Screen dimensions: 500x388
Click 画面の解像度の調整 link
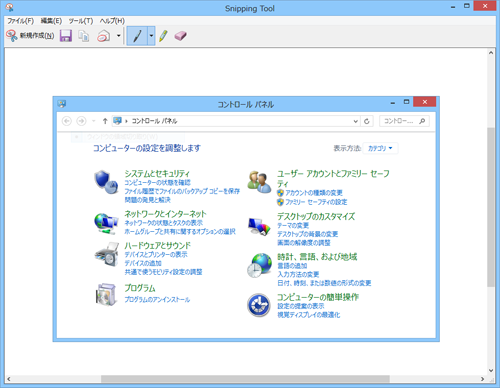click(x=304, y=243)
